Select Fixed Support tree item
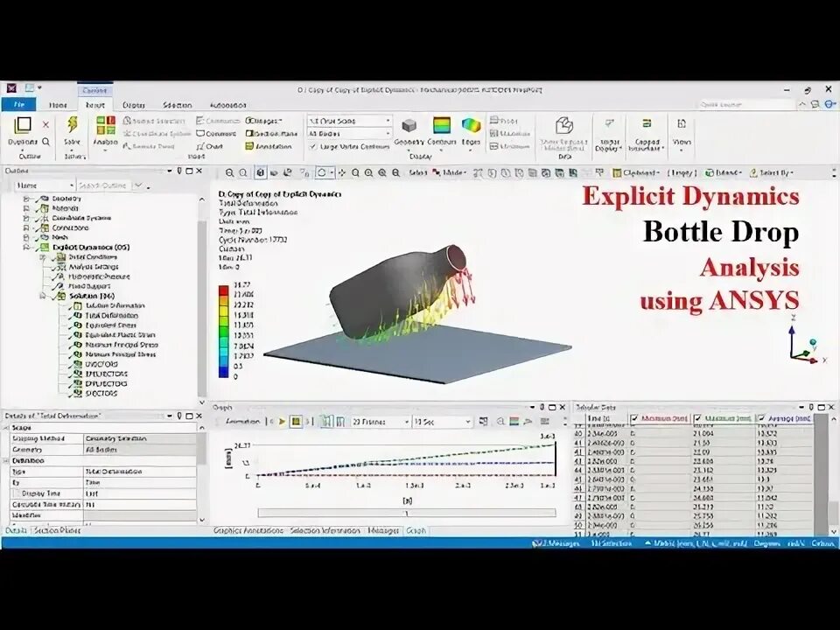 click(89, 286)
